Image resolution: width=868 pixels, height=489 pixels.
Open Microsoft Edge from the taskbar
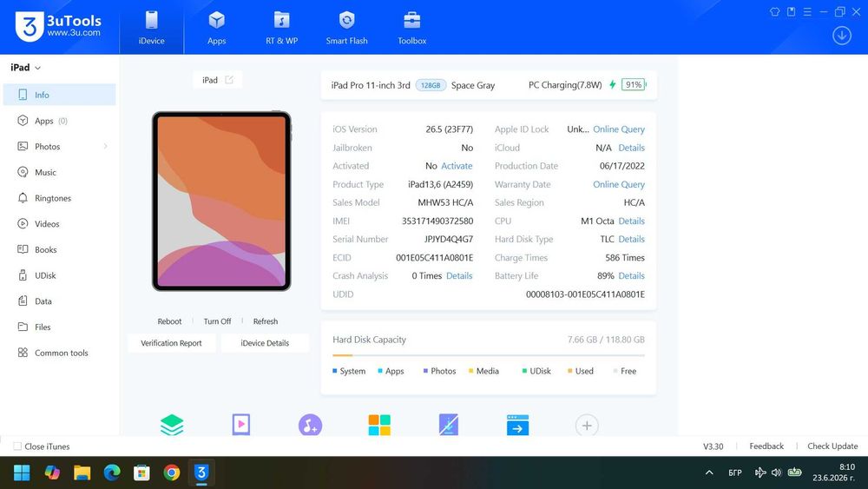coord(112,473)
